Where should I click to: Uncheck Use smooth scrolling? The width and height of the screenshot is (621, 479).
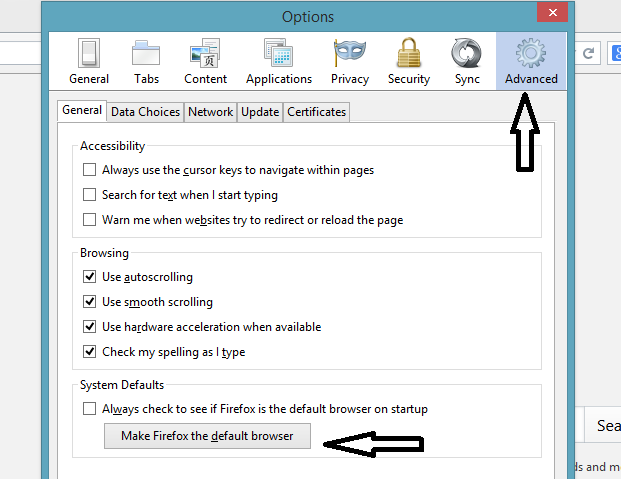pos(90,302)
